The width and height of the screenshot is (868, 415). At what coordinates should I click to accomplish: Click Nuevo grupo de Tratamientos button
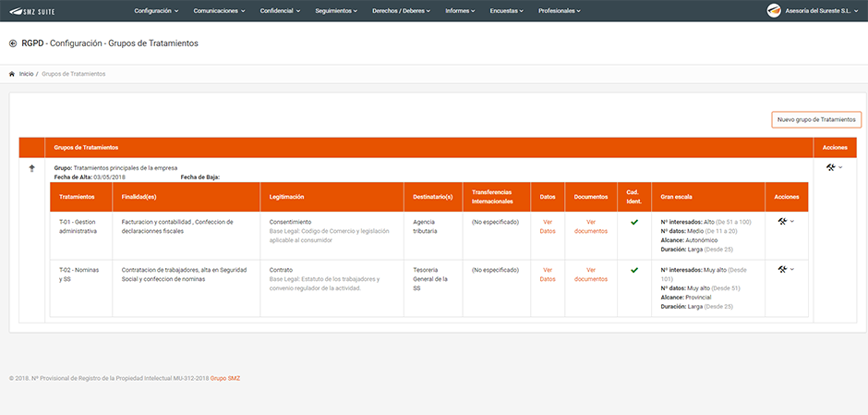[x=816, y=119]
